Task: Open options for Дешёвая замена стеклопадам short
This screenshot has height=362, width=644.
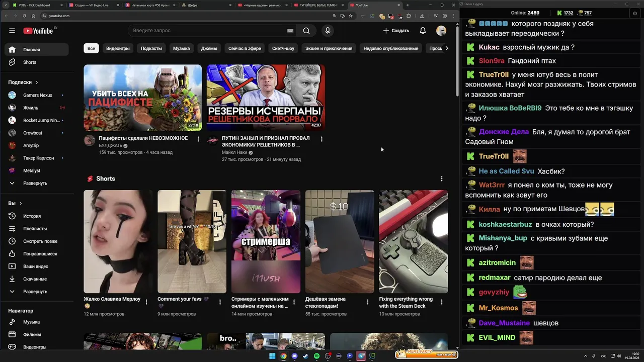Action: point(368,302)
